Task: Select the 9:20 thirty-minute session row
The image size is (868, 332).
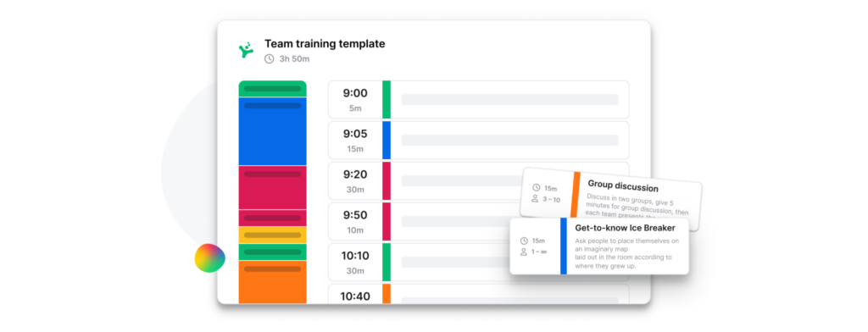Action: (426, 180)
